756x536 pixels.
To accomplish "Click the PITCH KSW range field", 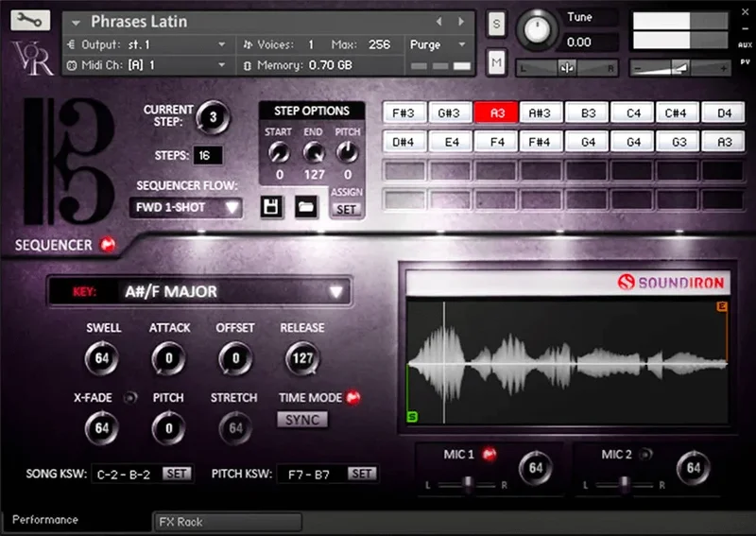I will pos(312,475).
